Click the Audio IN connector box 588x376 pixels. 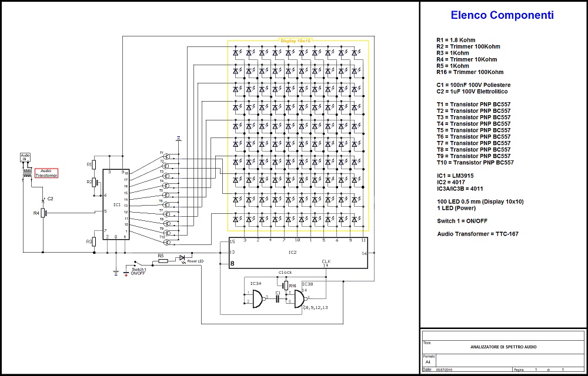tap(25, 157)
